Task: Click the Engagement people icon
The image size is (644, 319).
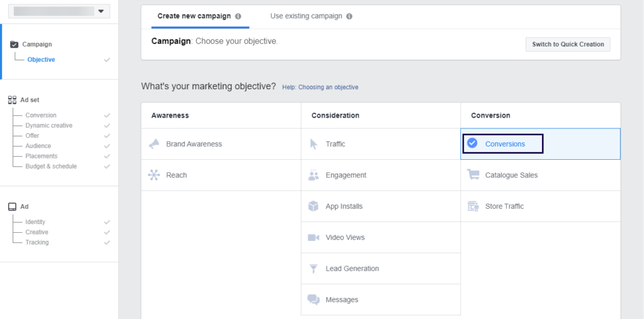Action: (314, 176)
